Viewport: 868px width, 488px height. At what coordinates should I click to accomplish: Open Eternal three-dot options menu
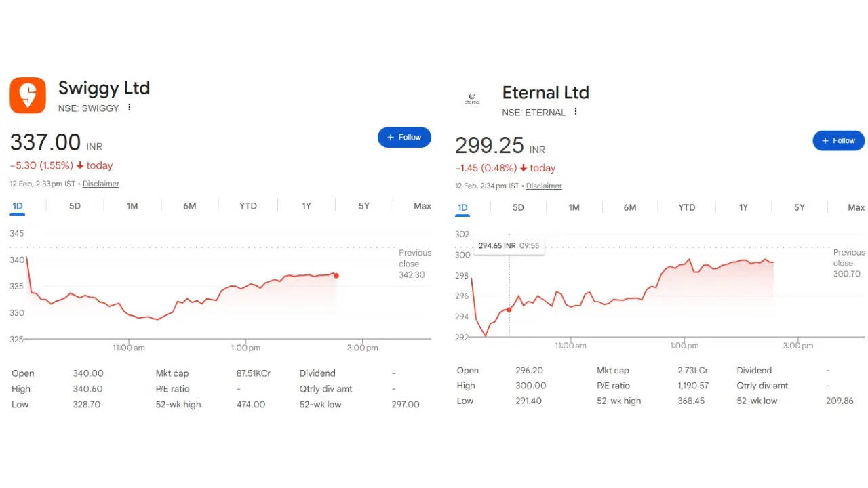click(x=576, y=112)
